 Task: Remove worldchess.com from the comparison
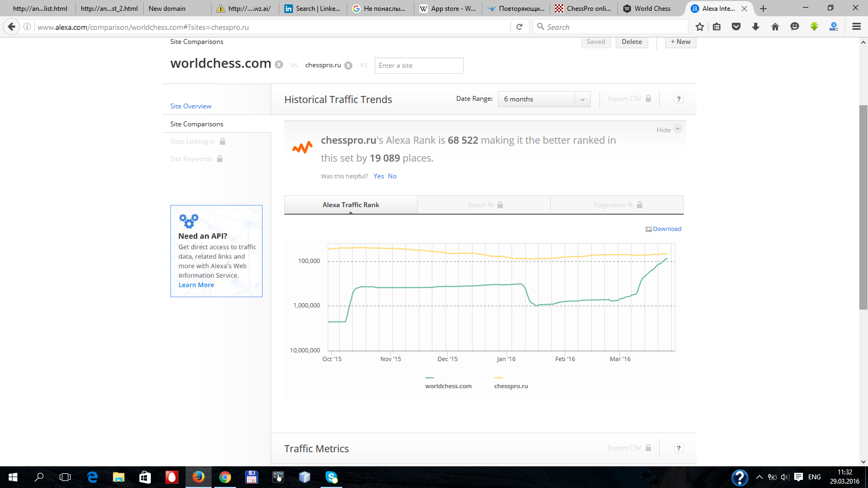(x=279, y=65)
